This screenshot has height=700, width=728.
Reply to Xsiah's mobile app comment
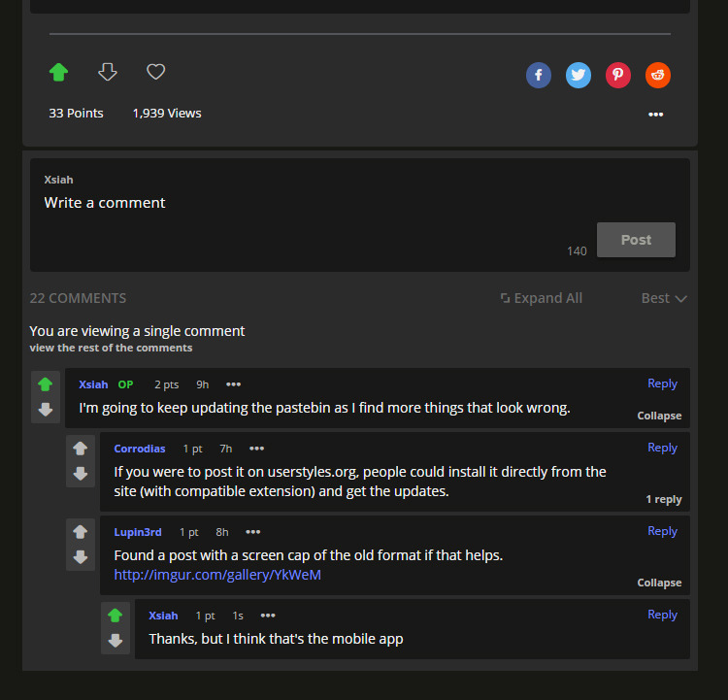coord(662,615)
